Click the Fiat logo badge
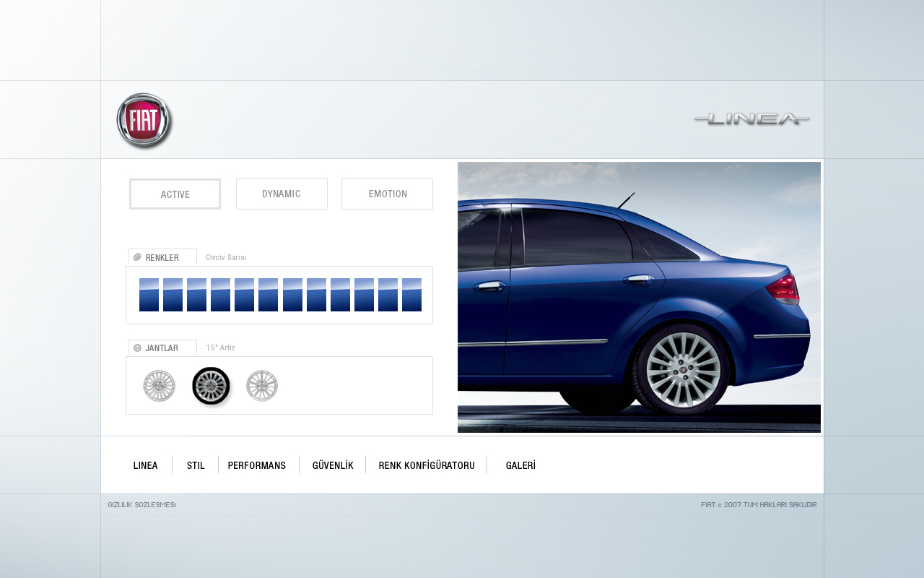 [144, 121]
